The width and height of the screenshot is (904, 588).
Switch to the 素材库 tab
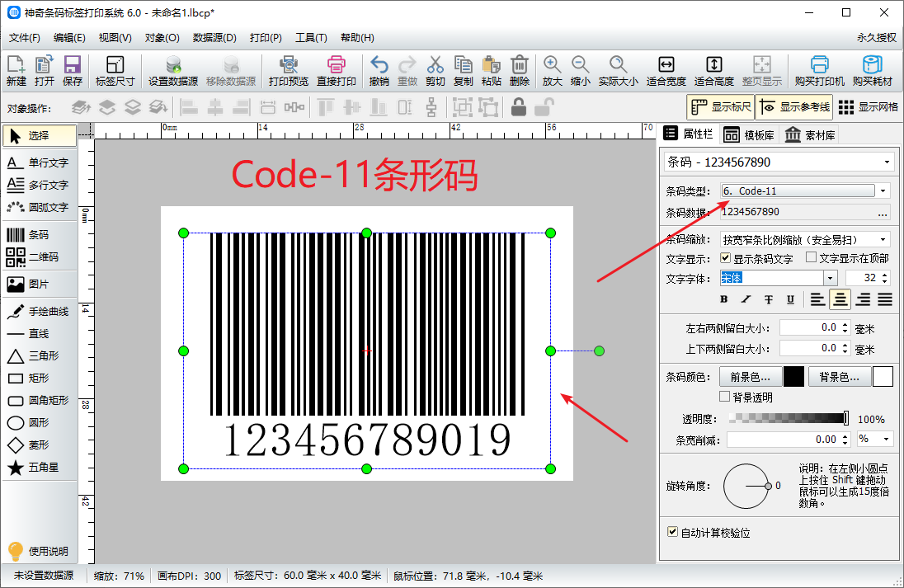coord(810,135)
